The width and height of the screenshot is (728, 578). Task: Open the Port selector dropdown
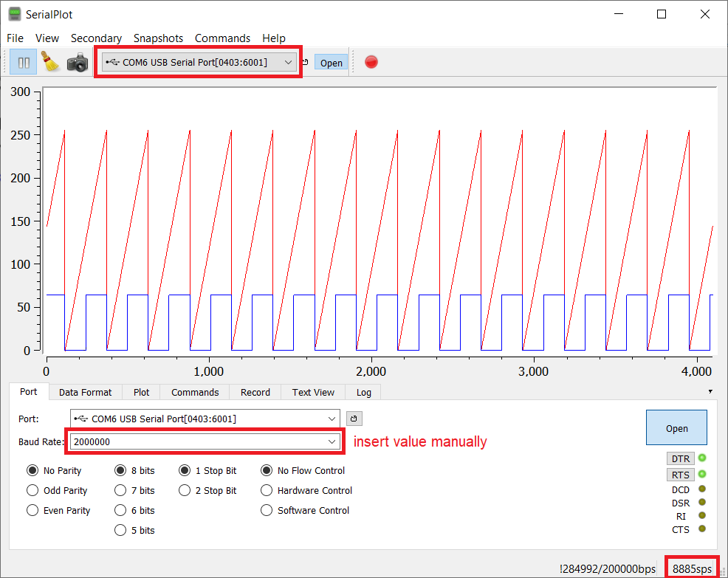[x=332, y=419]
